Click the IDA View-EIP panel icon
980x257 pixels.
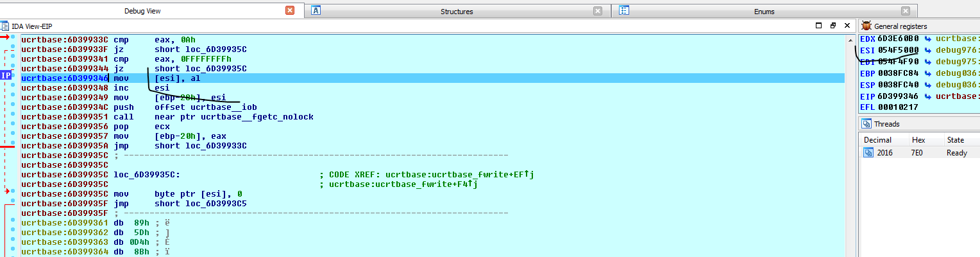coord(5,26)
